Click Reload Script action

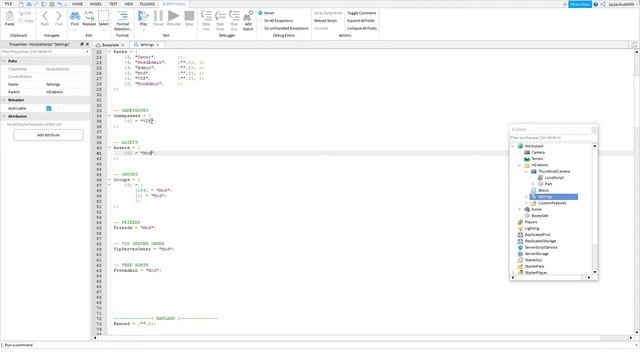[x=325, y=20]
